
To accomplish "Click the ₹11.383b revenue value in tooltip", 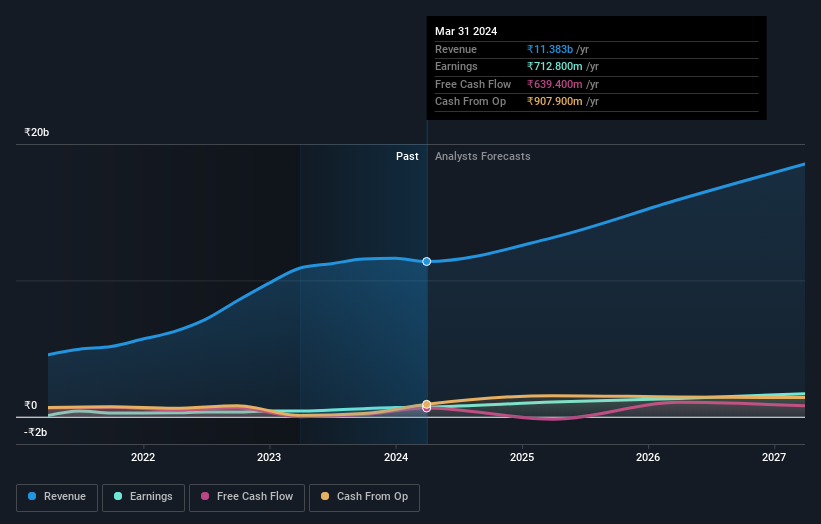I will pos(550,49).
